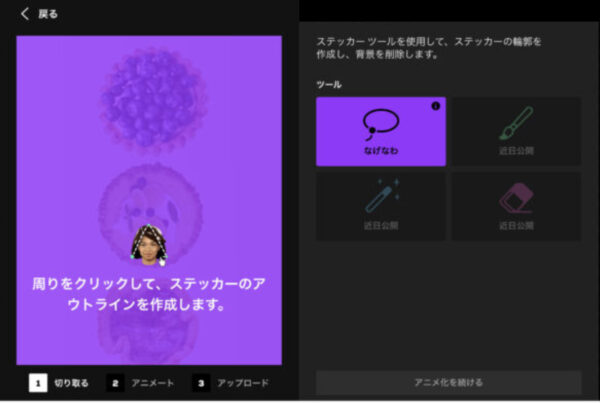Click the pink eraser tool tile
This screenshot has width=600, height=403.
516,207
